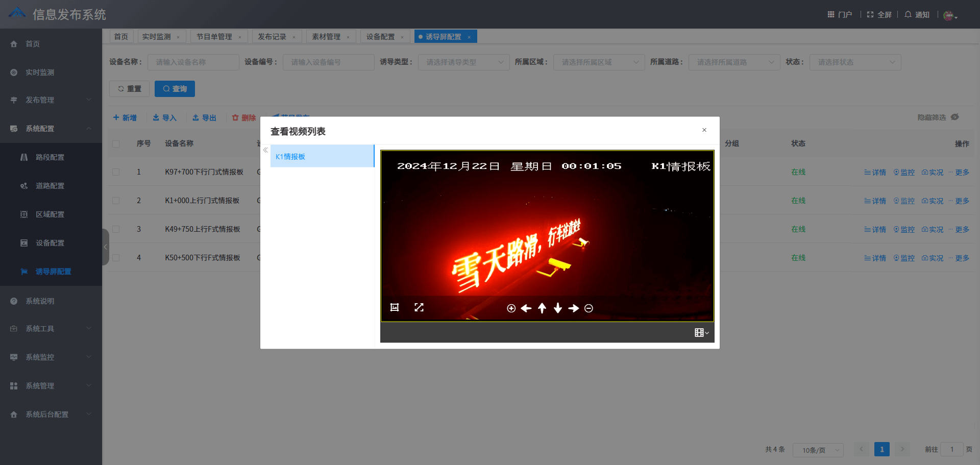Pan camera left with left arrow
The image size is (980, 465).
click(x=526, y=308)
